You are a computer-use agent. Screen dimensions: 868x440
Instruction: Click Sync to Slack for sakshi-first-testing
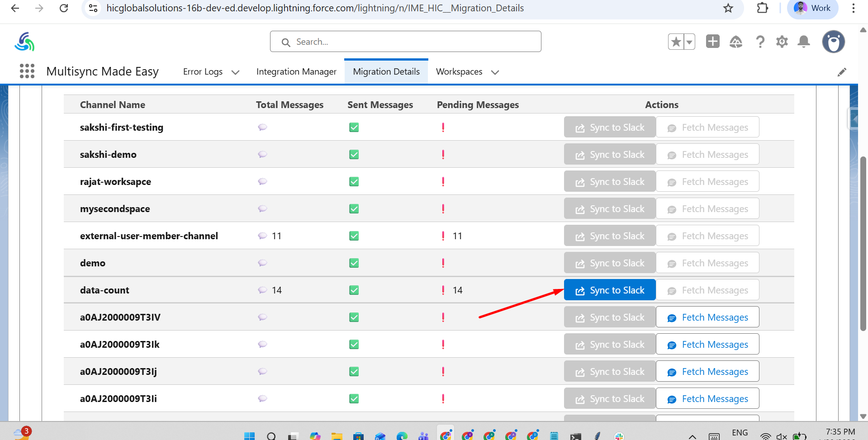[610, 127]
